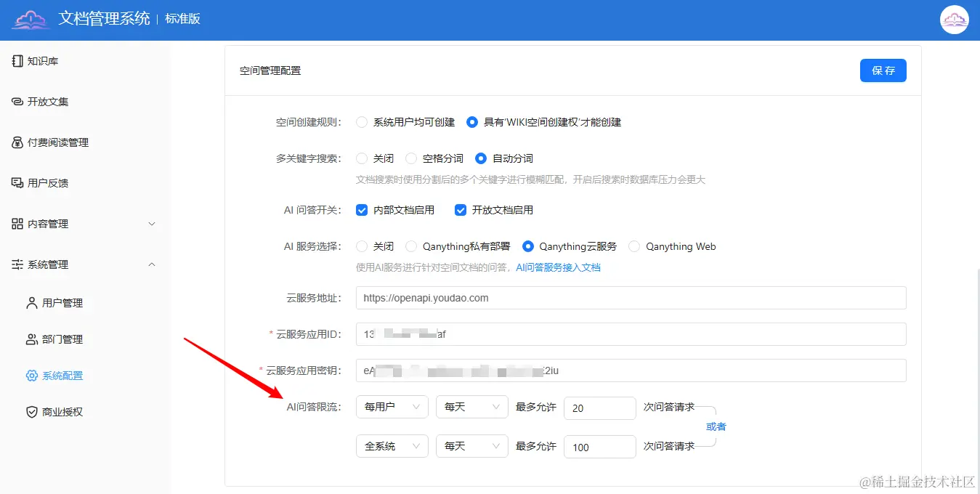The height and width of the screenshot is (494, 980).
Task: Click 文档管理系统 title in header
Action: click(105, 19)
